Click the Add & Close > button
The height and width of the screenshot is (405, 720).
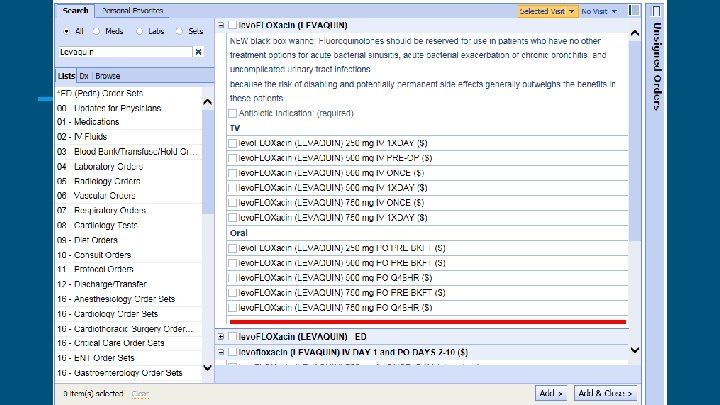[x=606, y=393]
